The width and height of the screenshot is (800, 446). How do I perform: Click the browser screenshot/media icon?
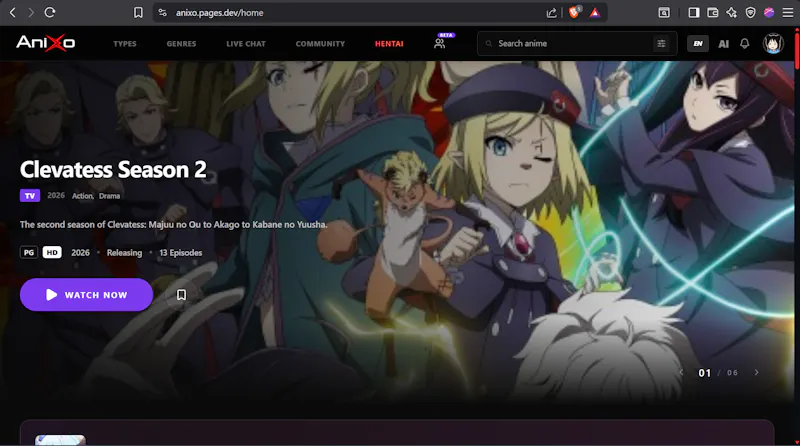click(664, 13)
